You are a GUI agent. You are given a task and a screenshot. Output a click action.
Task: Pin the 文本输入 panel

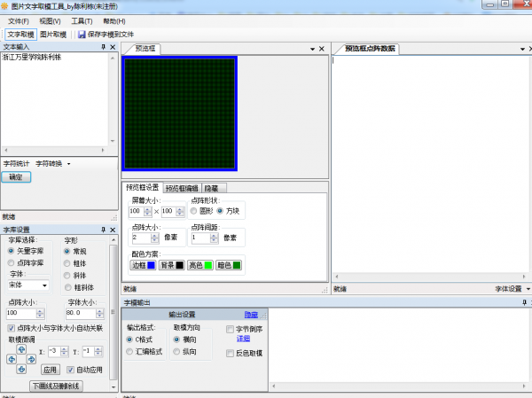(x=104, y=47)
